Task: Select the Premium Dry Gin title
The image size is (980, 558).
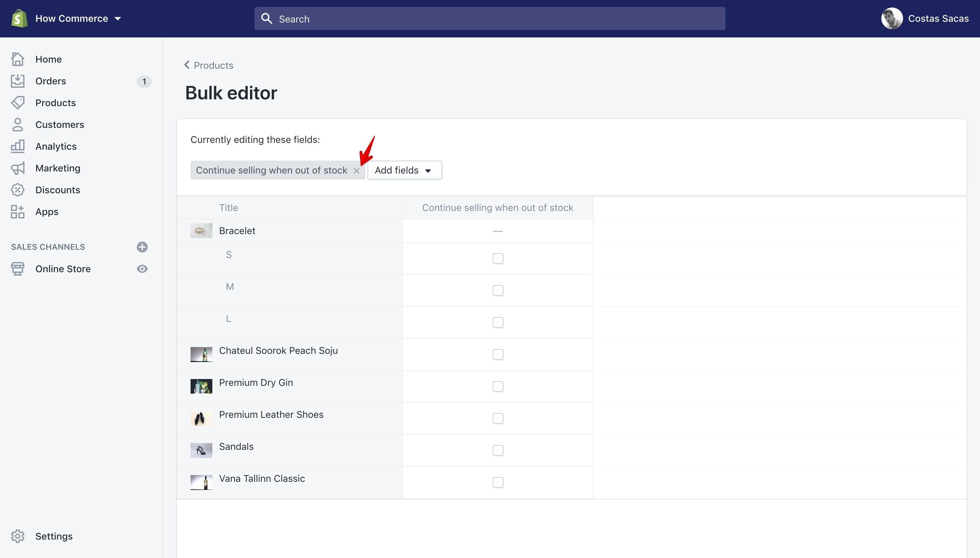Action: (256, 382)
